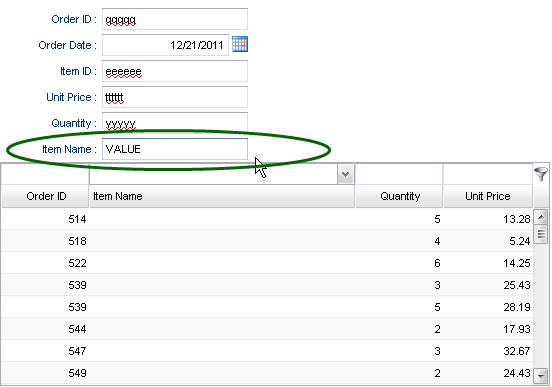The width and height of the screenshot is (552, 387).
Task: Select the Order ID 547 cell
Action: [45, 351]
